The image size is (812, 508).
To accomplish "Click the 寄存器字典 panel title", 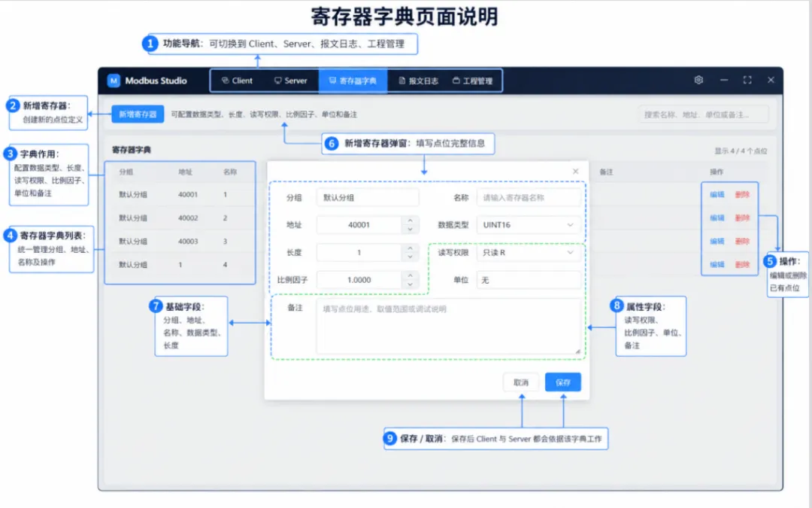I will coord(132,150).
